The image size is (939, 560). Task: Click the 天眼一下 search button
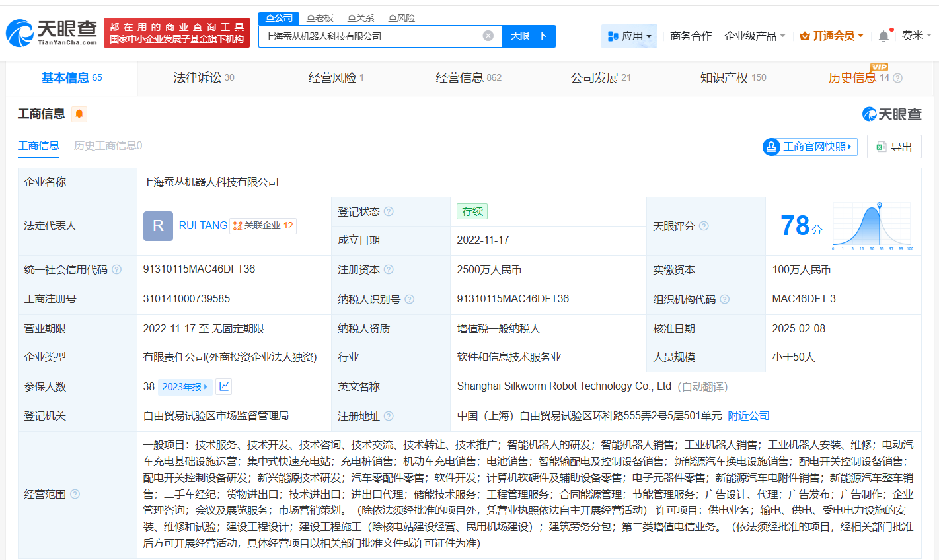click(529, 36)
